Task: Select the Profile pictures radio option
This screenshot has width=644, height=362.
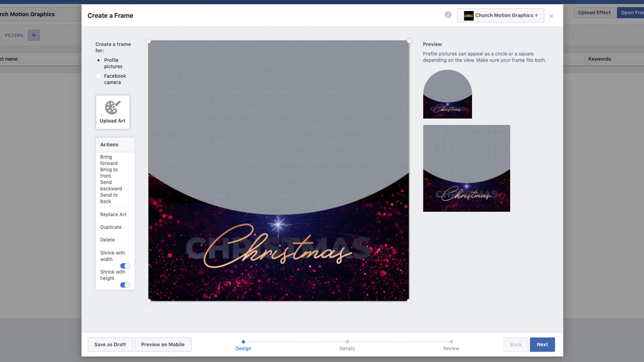Action: click(x=99, y=60)
